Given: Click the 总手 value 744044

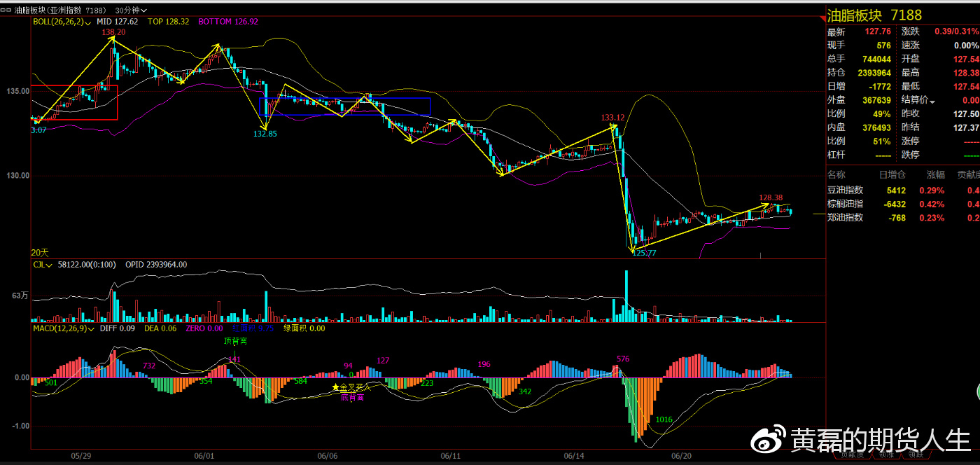Looking at the screenshot, I should coord(876,59).
